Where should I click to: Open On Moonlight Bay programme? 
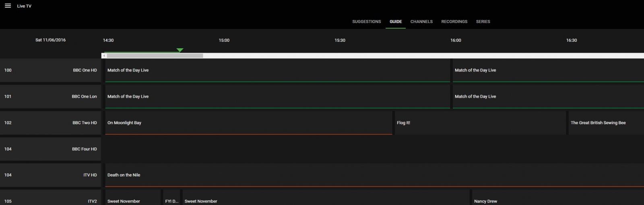249,123
